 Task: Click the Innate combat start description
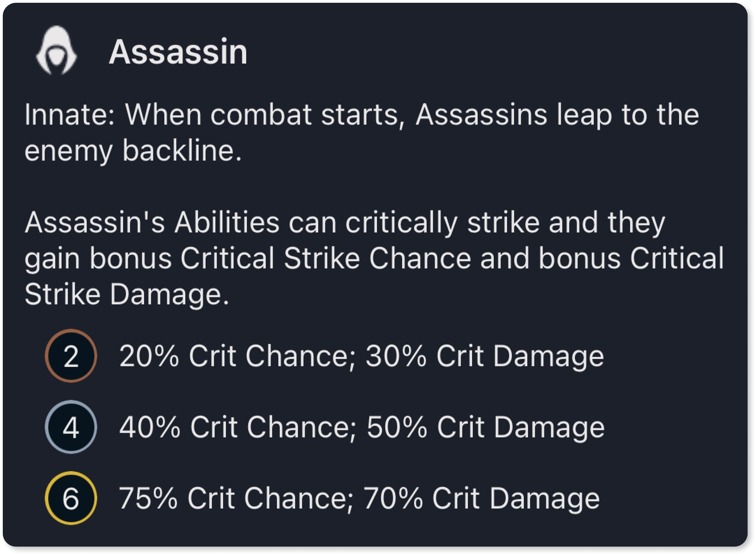click(x=362, y=132)
